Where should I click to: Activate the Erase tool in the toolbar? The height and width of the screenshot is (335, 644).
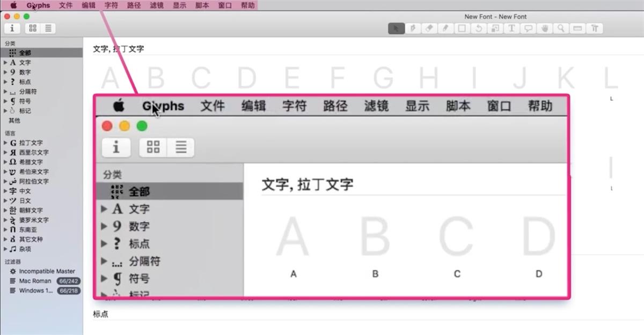coord(429,28)
